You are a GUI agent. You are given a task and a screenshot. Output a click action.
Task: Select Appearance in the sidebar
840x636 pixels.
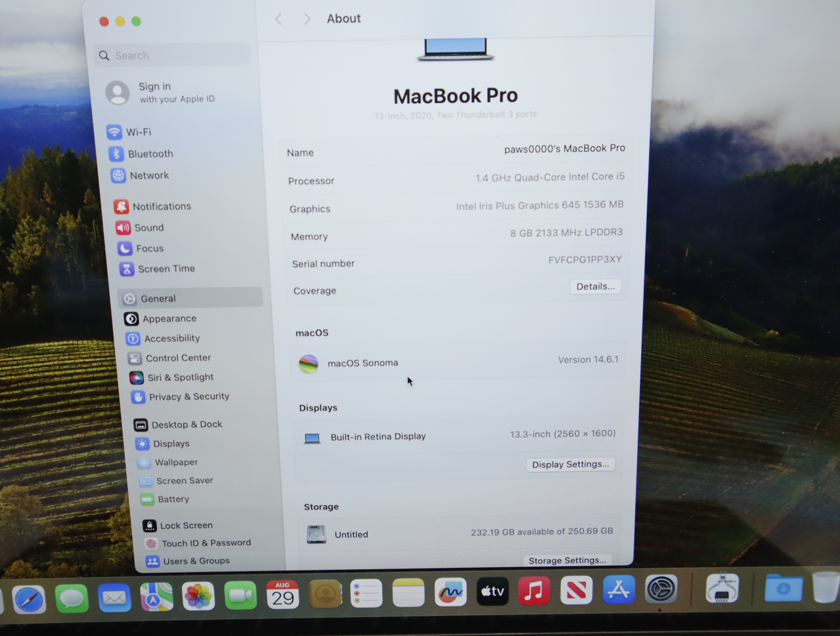click(169, 318)
